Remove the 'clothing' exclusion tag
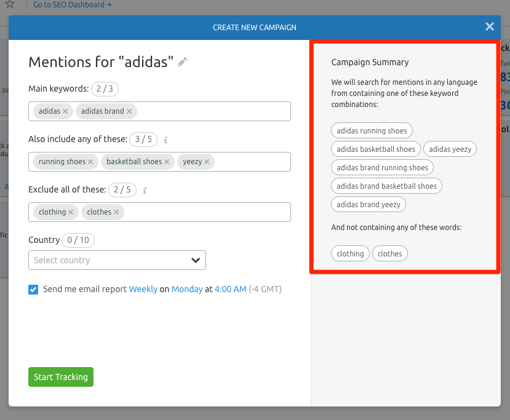Image resolution: width=510 pixels, height=420 pixels. (71, 212)
